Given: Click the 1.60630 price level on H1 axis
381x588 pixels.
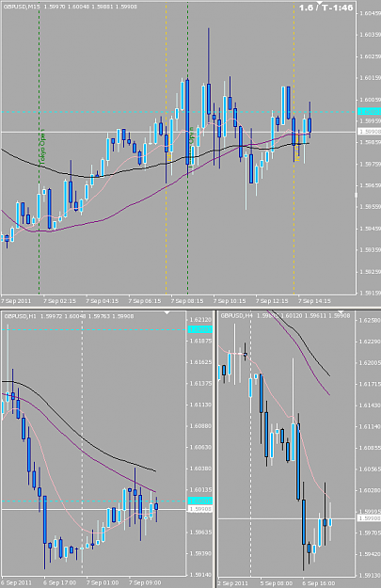Looking at the screenshot, I should pos(200,447).
